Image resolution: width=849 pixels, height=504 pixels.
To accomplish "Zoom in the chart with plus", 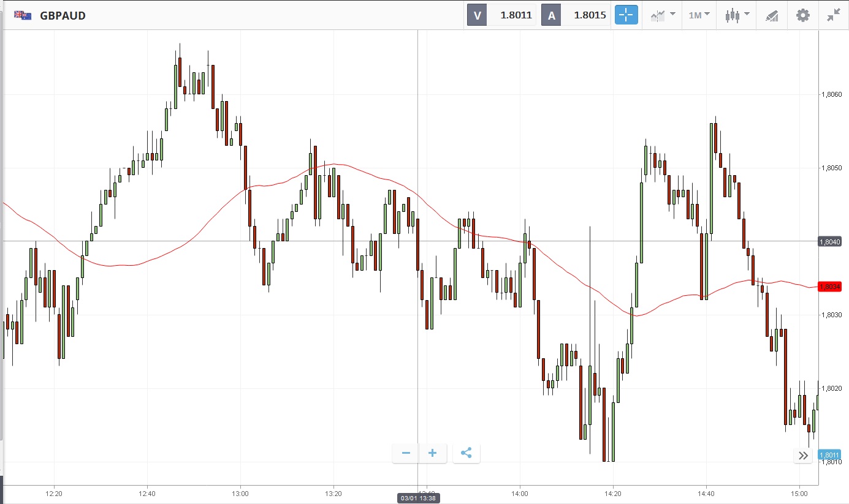I will [433, 453].
